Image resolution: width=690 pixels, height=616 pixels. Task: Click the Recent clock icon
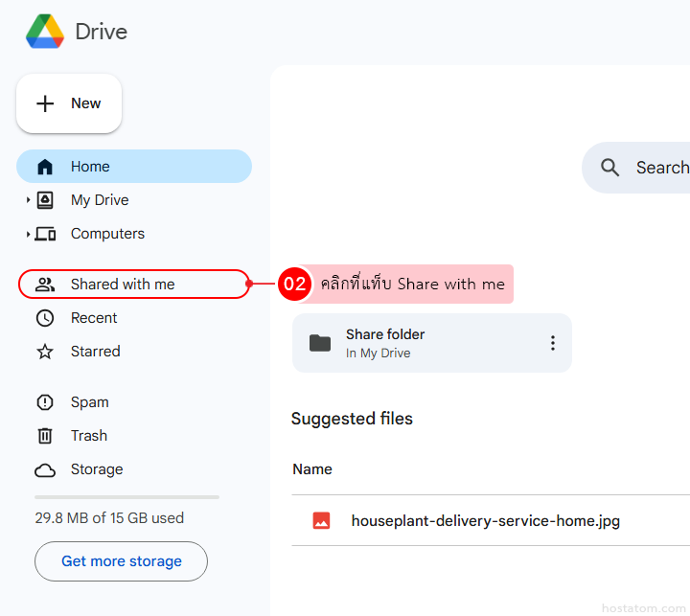click(45, 318)
